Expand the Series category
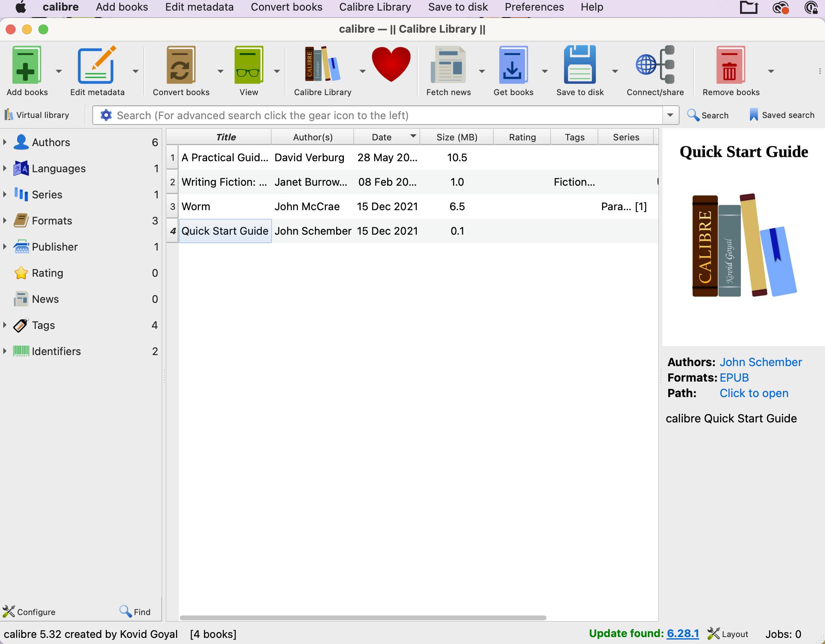Screen dimensions: 825x644 pyautogui.click(x=5, y=194)
